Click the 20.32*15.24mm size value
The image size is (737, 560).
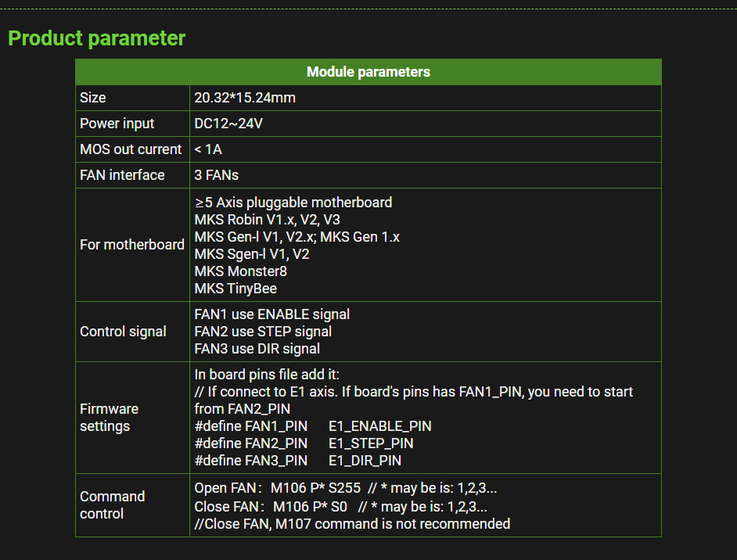[245, 98]
